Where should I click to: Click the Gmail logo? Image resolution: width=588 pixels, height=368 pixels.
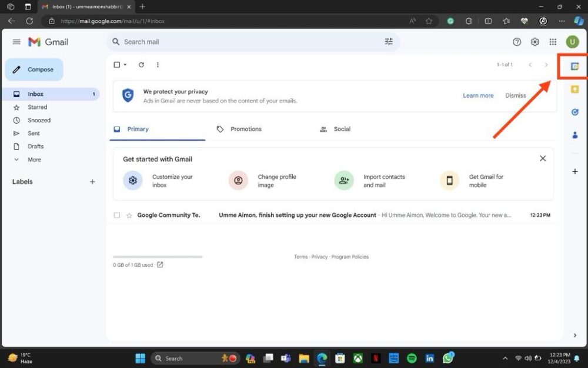click(48, 42)
